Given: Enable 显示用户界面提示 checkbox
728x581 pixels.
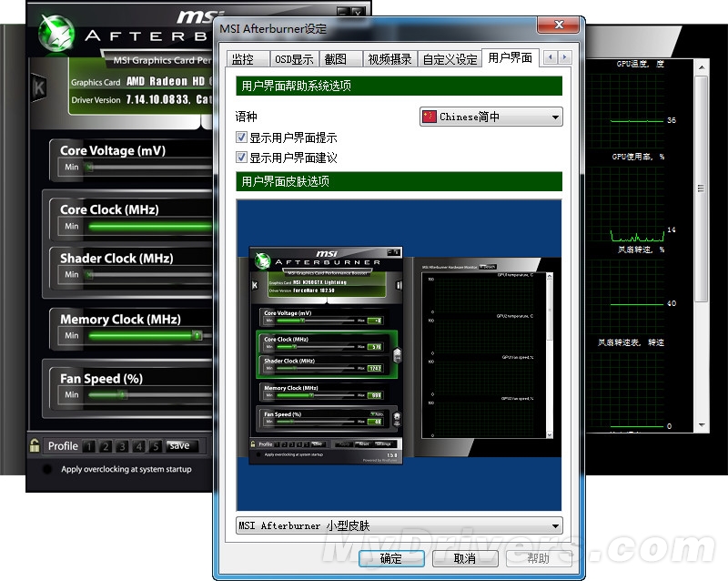Looking at the screenshot, I should 241,137.
